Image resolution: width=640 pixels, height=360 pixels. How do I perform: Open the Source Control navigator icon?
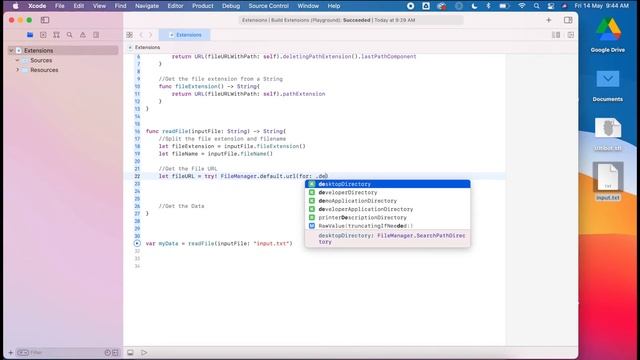click(x=43, y=35)
